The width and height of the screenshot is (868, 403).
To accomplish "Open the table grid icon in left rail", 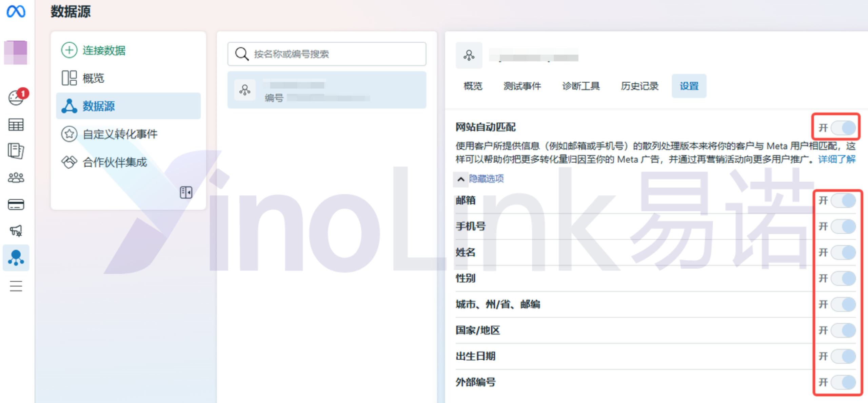I will pos(16,125).
